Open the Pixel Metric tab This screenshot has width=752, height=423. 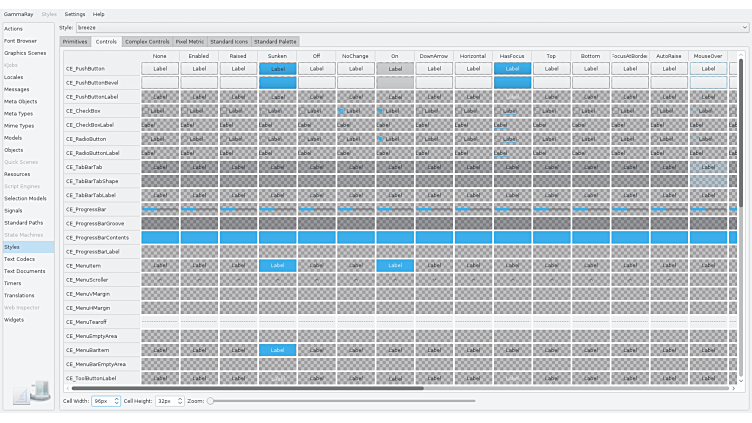click(x=190, y=42)
